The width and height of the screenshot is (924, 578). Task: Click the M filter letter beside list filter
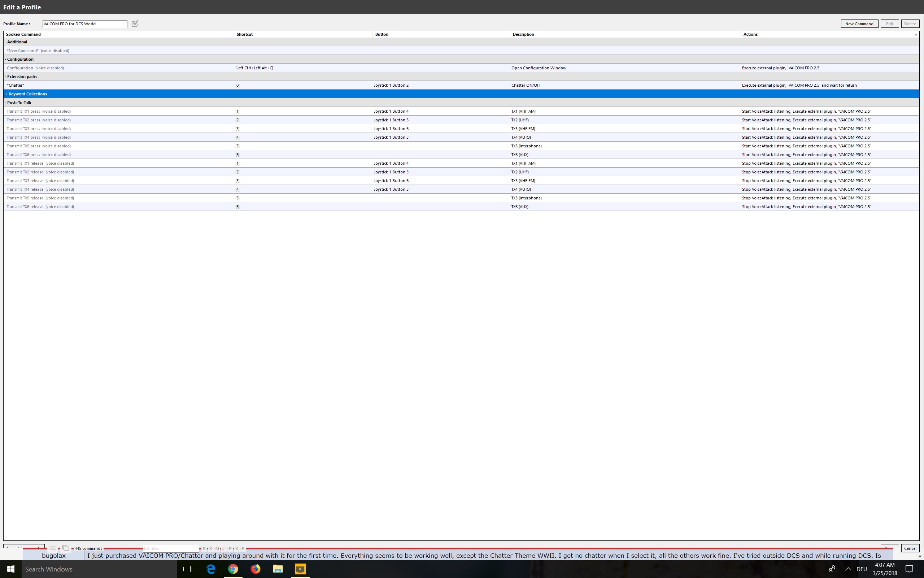pyautogui.click(x=217, y=549)
